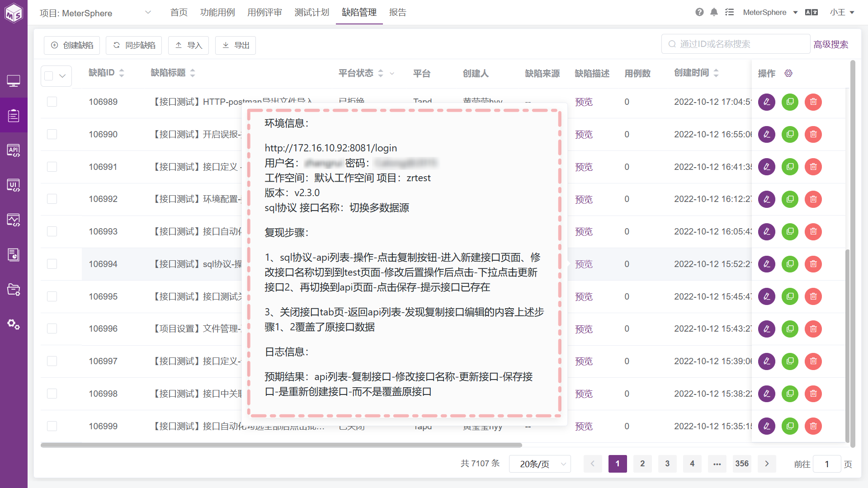Click the notification bell icon
868x488 pixels.
[x=714, y=12]
